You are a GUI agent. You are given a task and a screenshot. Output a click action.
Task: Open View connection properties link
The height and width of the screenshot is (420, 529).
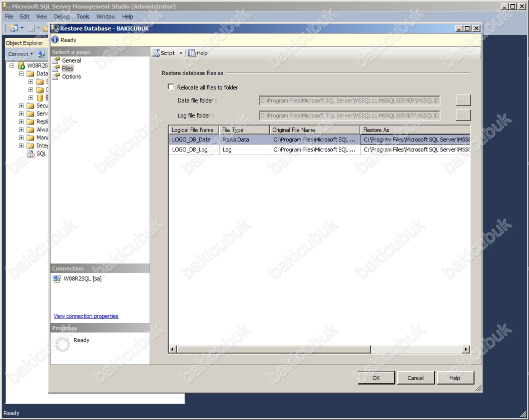[86, 316]
